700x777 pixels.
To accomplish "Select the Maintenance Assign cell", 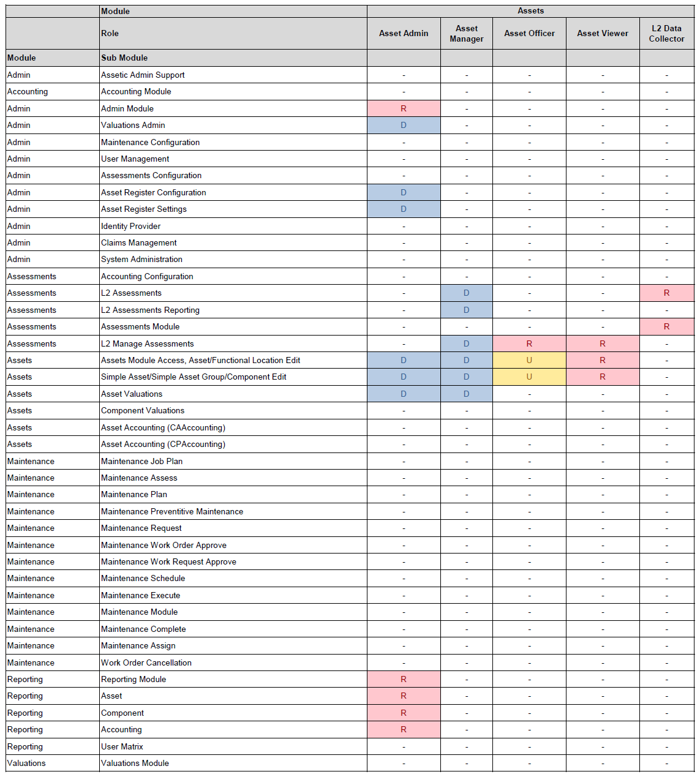I will click(x=233, y=645).
